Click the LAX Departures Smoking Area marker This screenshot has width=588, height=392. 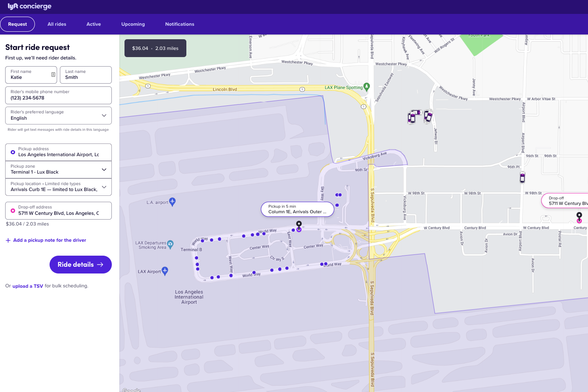click(x=170, y=245)
